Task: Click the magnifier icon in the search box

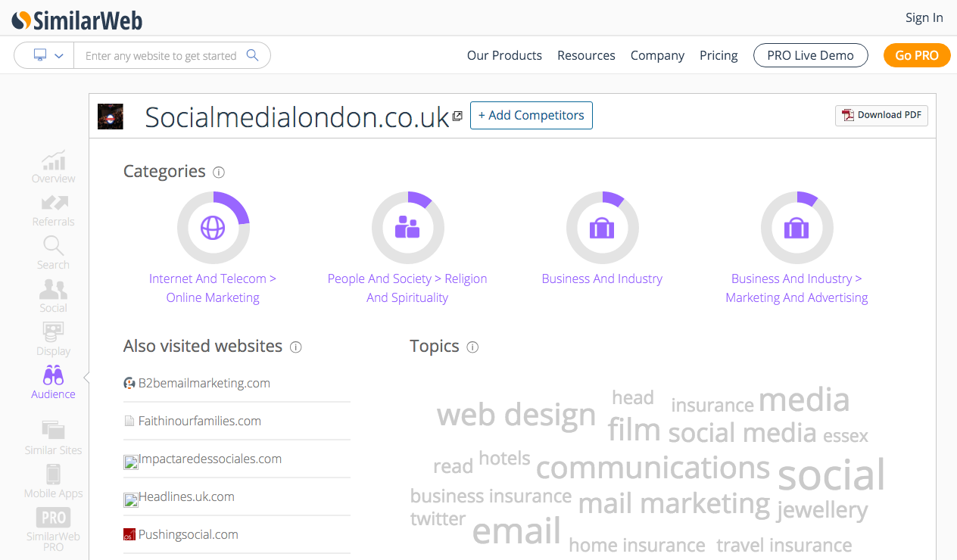Action: [x=253, y=55]
